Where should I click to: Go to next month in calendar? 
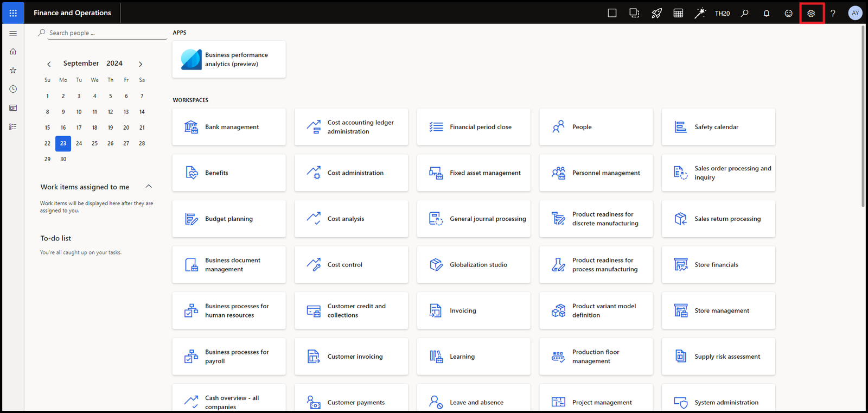point(141,64)
